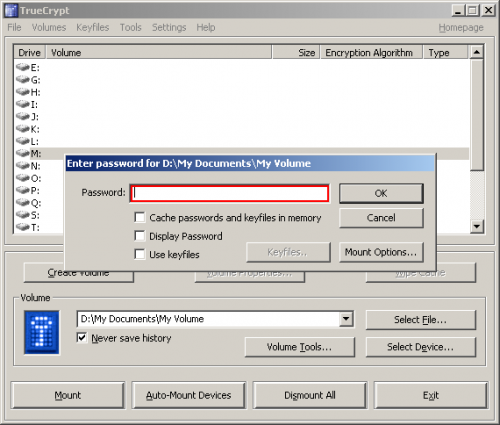Select drive Q: icon in drive list
500x425 pixels.
click(x=23, y=203)
